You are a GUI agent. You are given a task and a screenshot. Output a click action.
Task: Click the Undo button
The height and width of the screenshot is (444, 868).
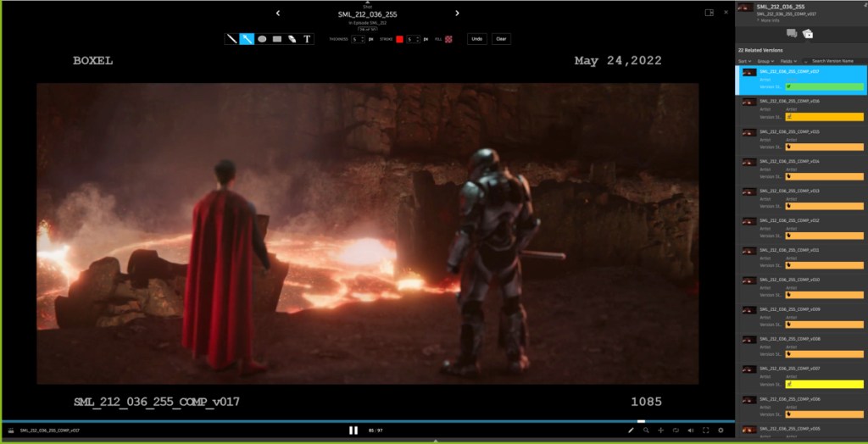(477, 39)
